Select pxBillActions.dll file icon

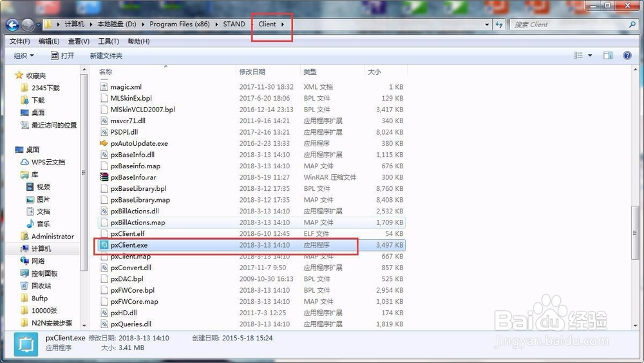coord(104,211)
